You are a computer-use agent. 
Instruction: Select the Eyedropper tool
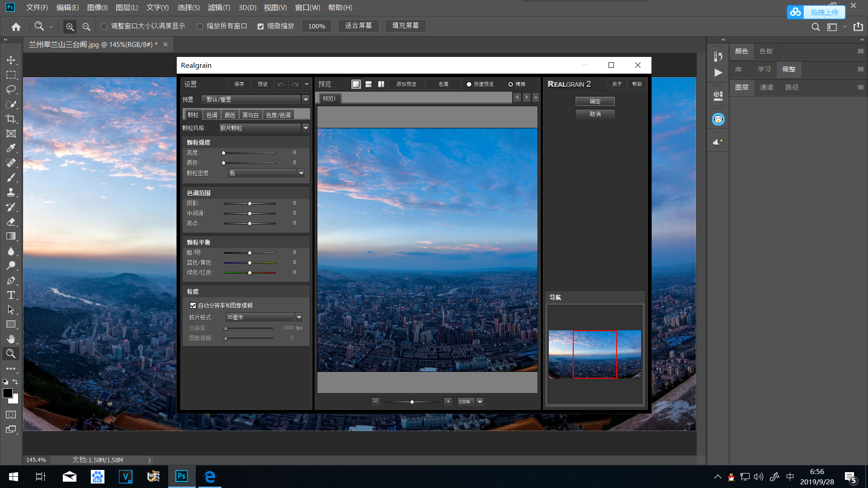click(11, 148)
